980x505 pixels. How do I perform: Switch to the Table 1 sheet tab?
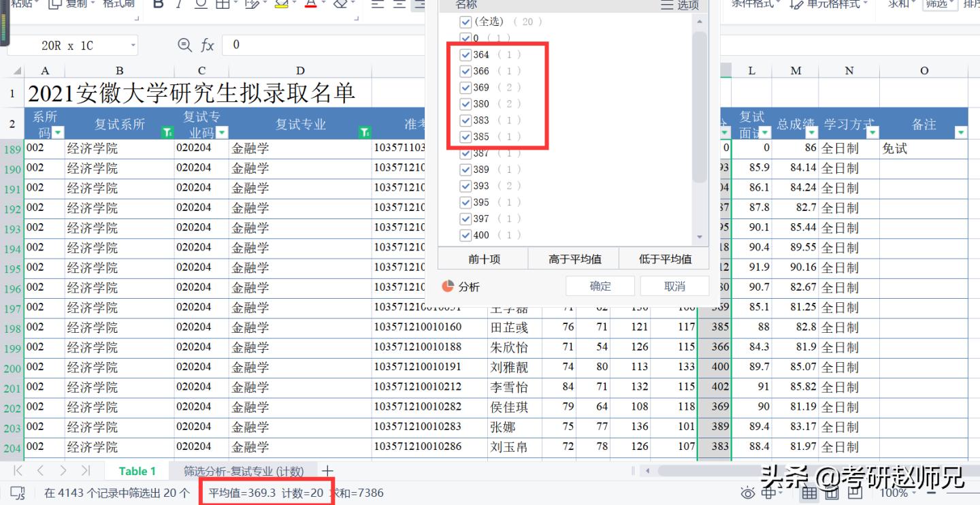tap(137, 471)
